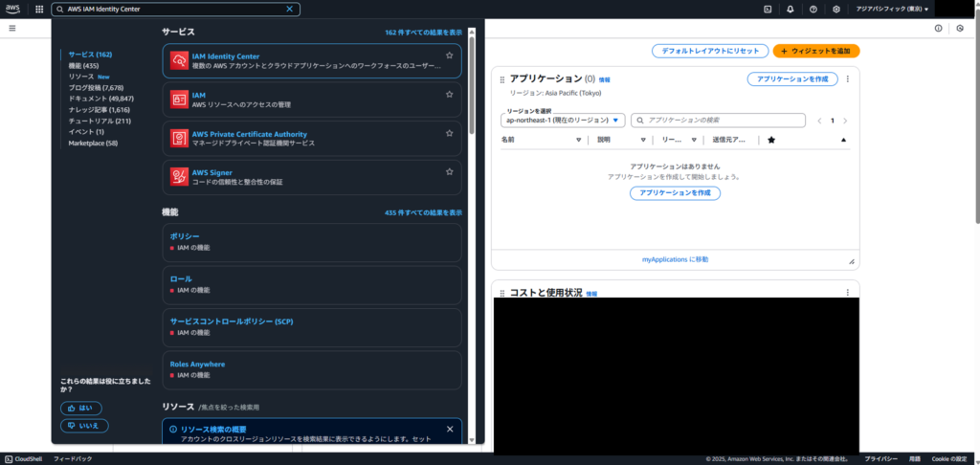Viewport: 980px width, 465px height.
Task: Select Marketplace (58) filter category
Action: click(x=93, y=144)
